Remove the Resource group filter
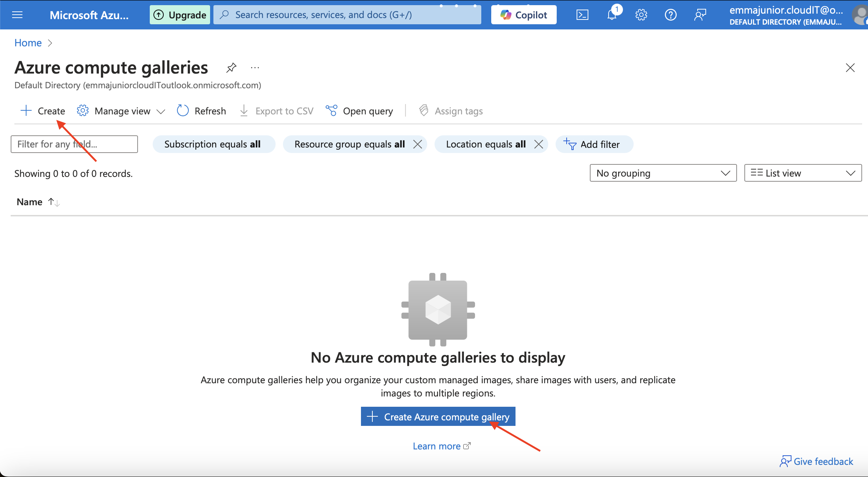868x477 pixels. 417,144
